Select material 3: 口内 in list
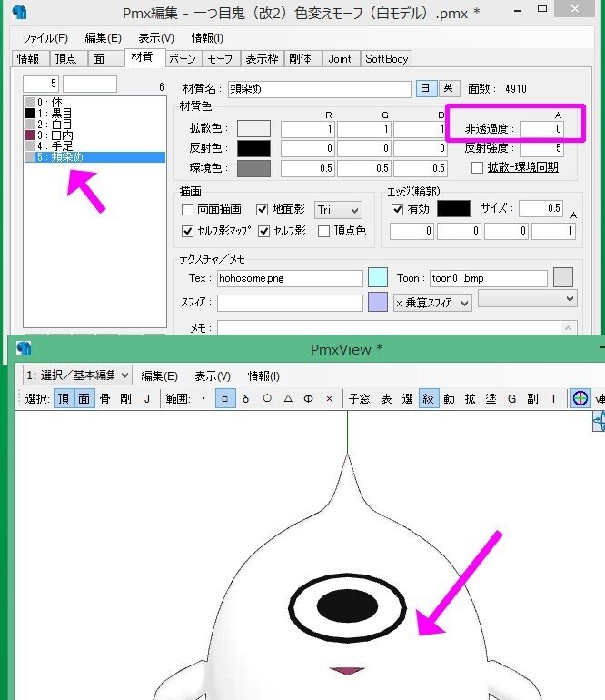 [94, 135]
